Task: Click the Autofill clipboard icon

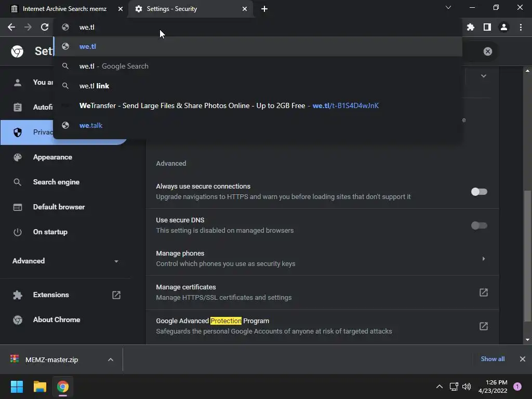Action: pos(17,107)
